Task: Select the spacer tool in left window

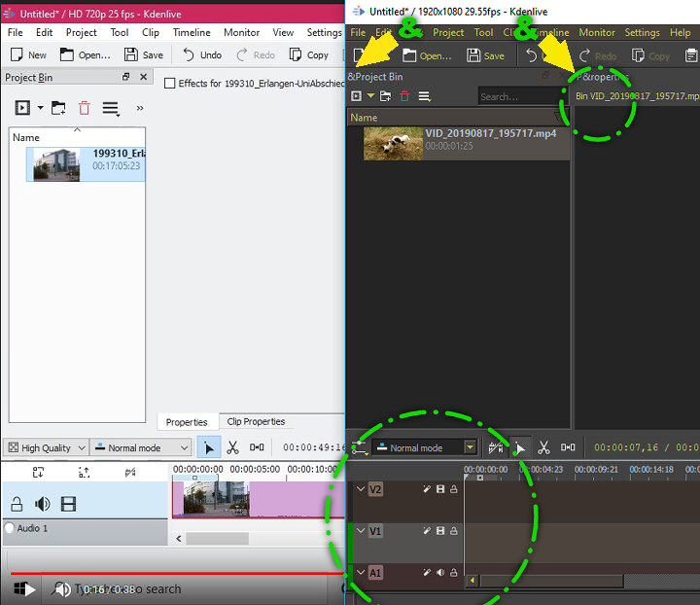Action: [257, 447]
